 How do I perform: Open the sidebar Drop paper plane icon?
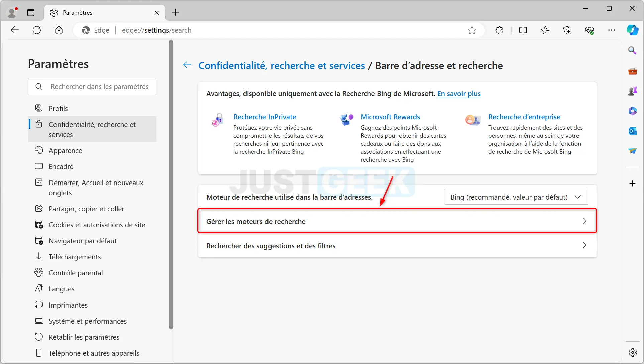(x=632, y=151)
